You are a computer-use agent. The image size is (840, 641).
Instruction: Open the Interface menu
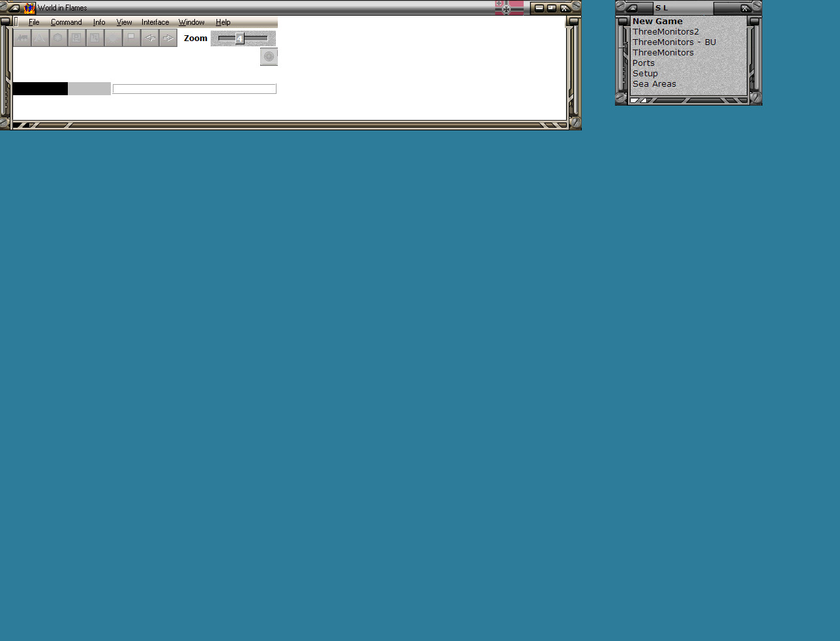[x=155, y=22]
